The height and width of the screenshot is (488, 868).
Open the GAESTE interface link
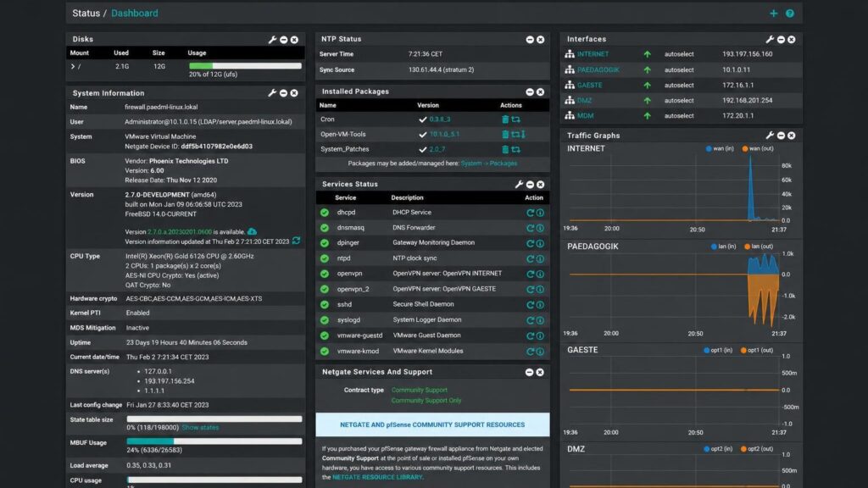[x=590, y=86]
